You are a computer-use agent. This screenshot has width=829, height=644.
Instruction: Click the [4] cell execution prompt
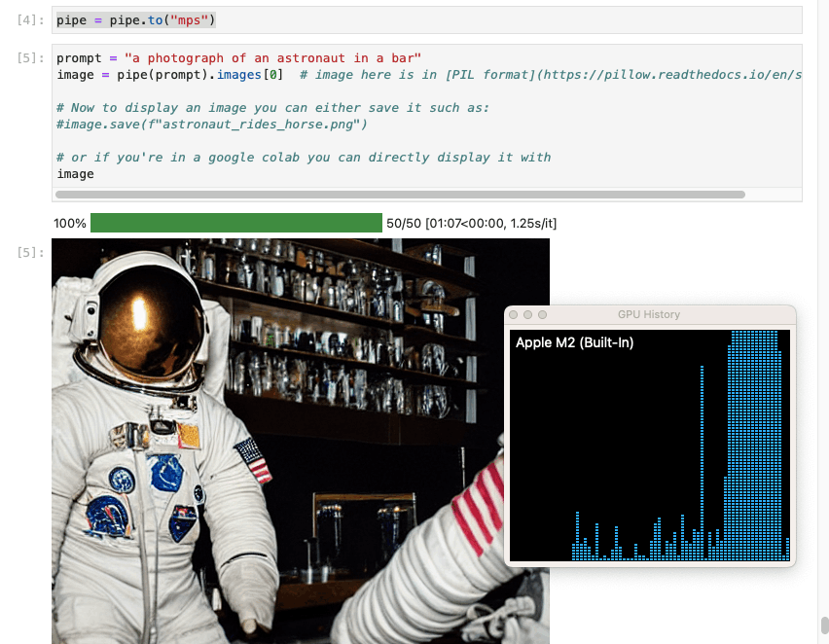(31, 20)
